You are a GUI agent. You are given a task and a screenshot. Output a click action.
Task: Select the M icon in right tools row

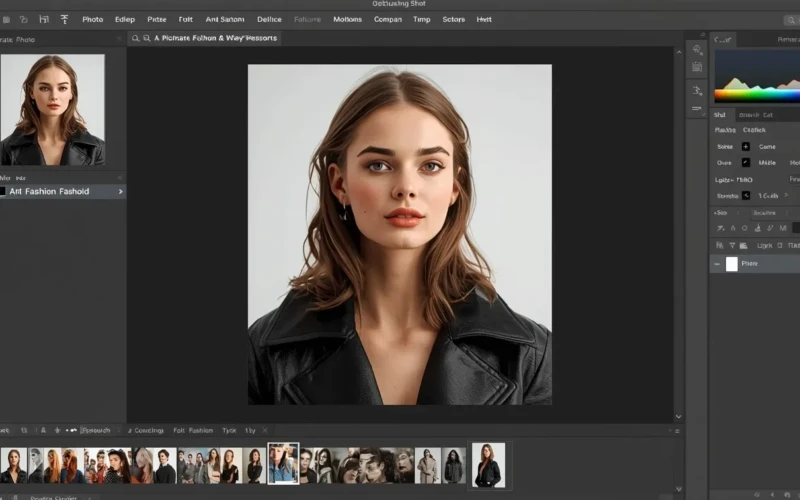(783, 228)
